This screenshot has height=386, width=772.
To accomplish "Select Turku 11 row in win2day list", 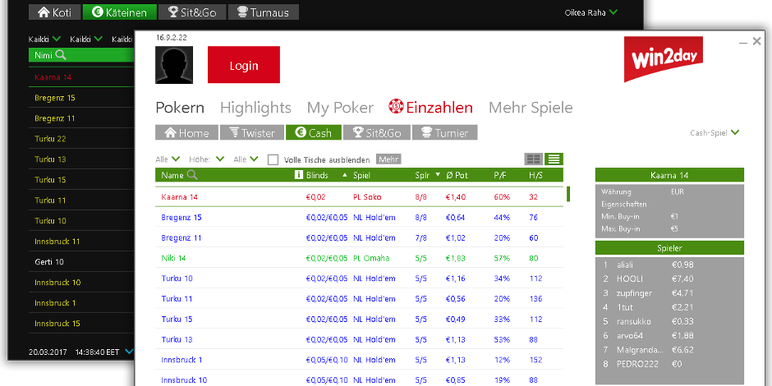I will tap(359, 299).
